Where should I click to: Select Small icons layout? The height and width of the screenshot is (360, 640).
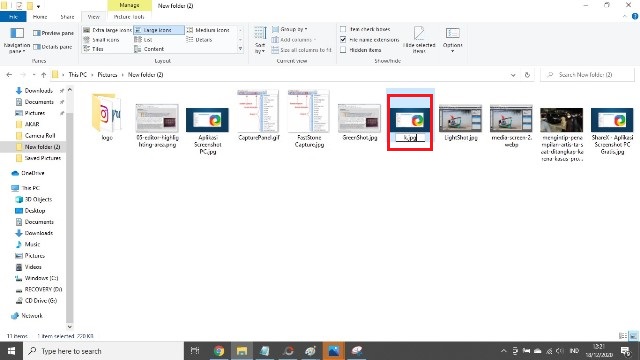coord(101,40)
